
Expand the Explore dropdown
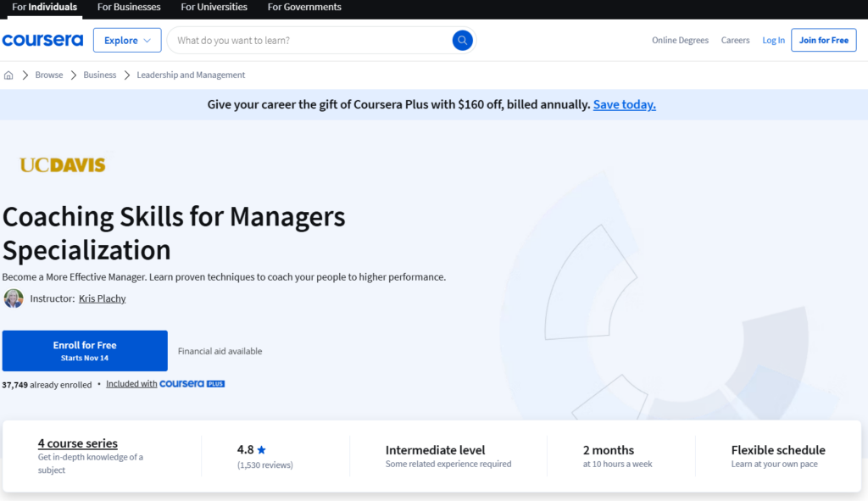pos(127,41)
